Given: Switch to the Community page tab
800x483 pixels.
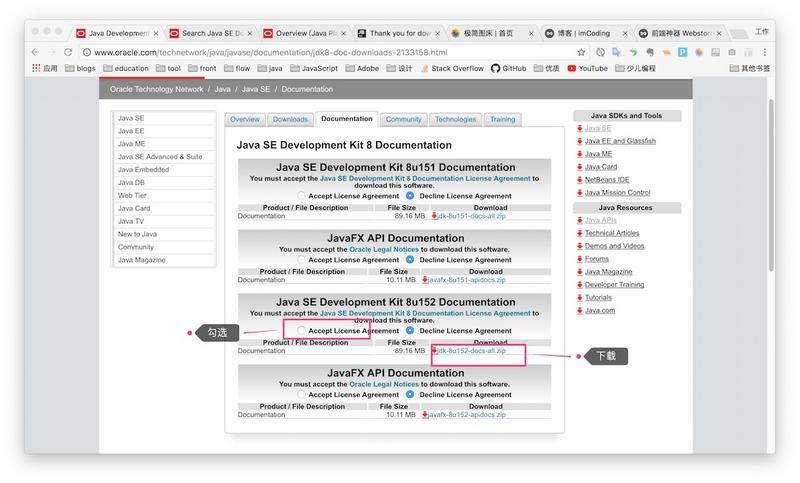Looking at the screenshot, I should click(404, 119).
